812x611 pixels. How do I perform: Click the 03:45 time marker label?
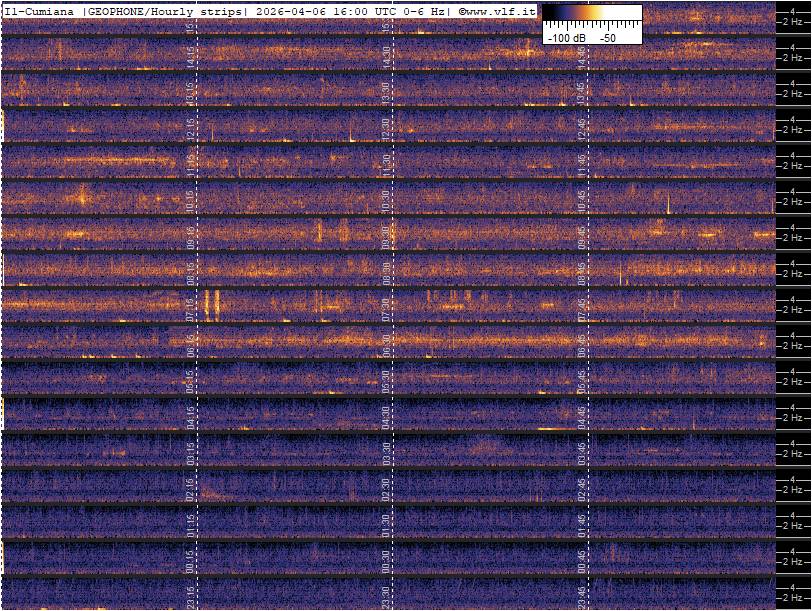click(x=582, y=452)
